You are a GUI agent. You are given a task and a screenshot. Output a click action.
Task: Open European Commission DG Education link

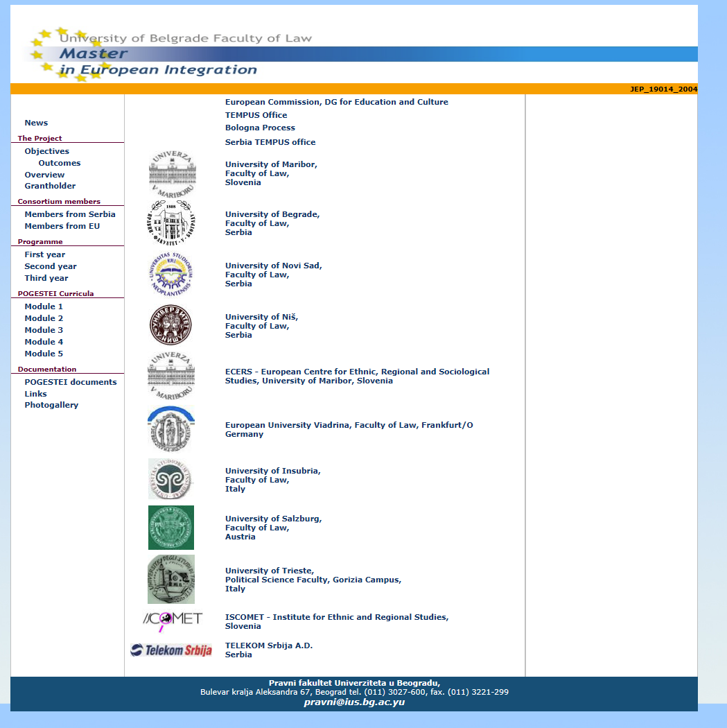click(336, 102)
